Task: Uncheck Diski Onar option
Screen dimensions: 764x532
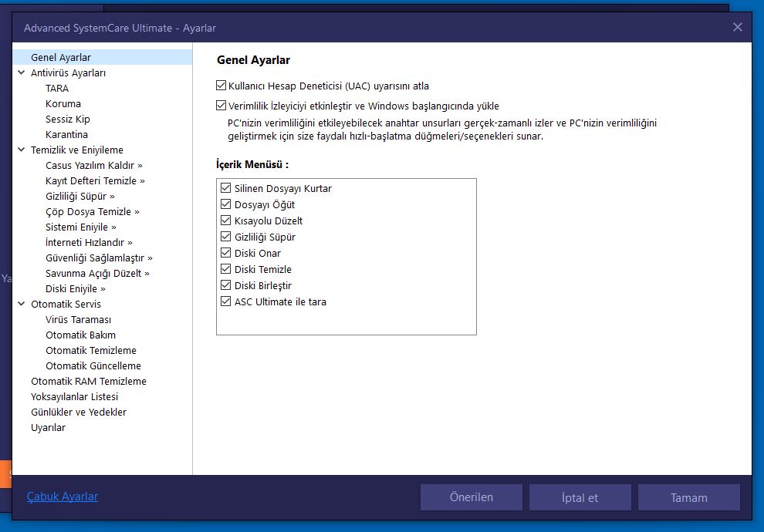Action: [225, 253]
